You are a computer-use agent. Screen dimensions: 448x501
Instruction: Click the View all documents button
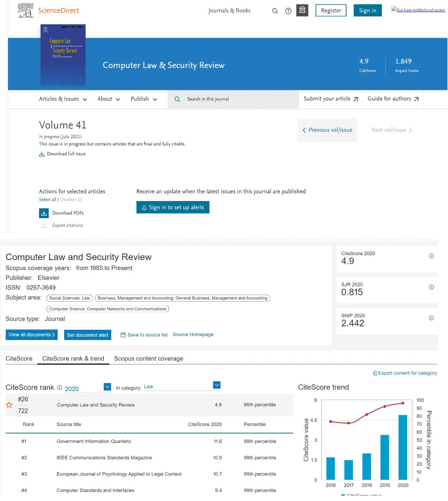click(32, 335)
